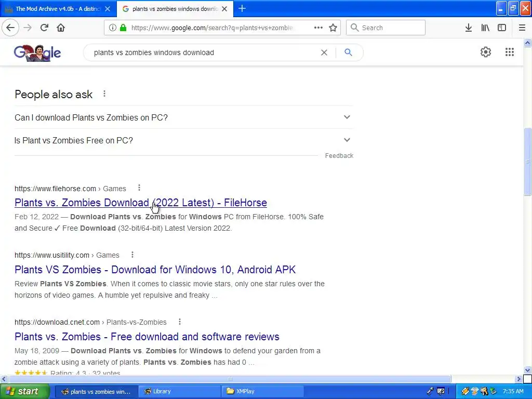Open the browser home page
Screen dimensions: 532x399
point(61,28)
